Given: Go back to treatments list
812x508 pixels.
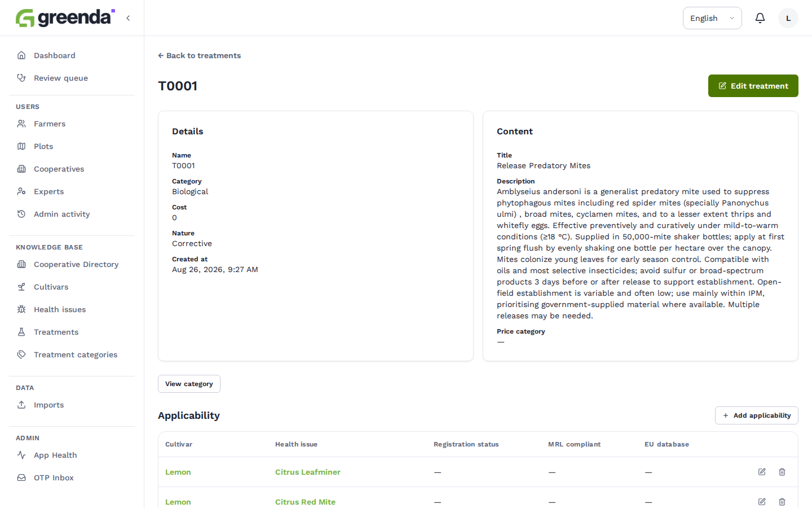Looking at the screenshot, I should click(200, 55).
